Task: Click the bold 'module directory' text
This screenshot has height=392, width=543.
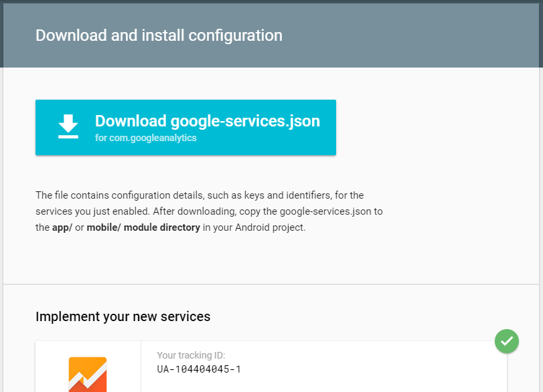Action: [x=162, y=227]
